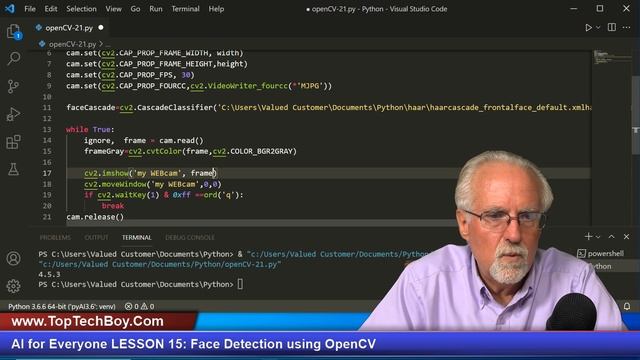
Task: Open the Edit menu
Action: [51, 9]
